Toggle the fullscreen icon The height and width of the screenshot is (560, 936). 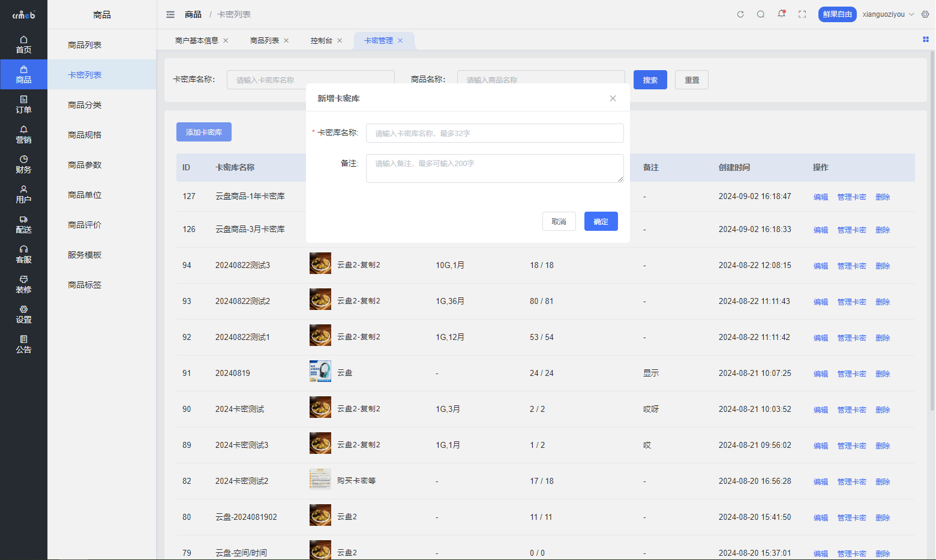(x=802, y=14)
